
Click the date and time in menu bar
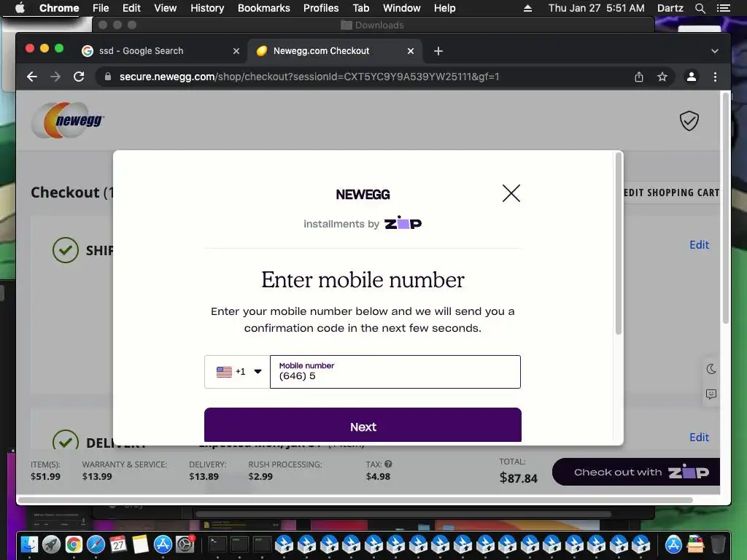coord(596,8)
